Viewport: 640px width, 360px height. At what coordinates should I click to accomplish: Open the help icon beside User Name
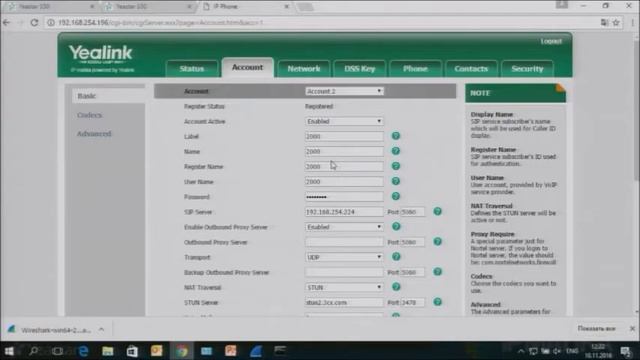(x=396, y=181)
